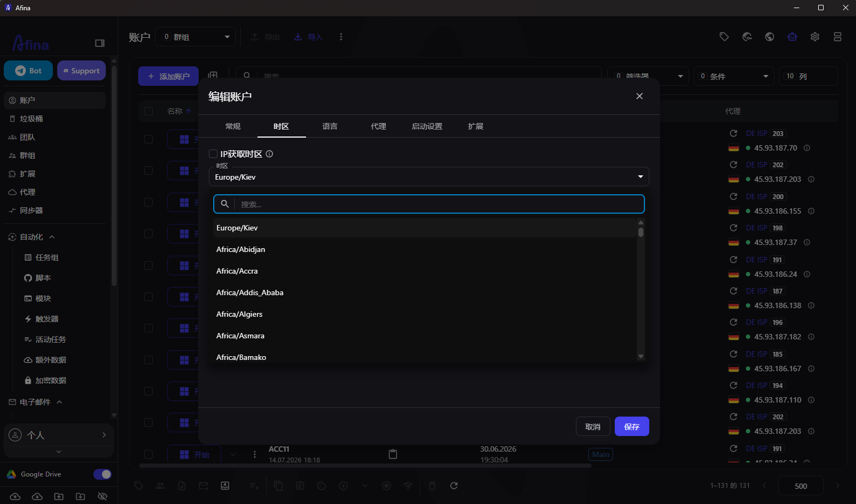The image size is (856, 504).
Task: Go to 垃圾桶 in the sidebar
Action: (x=55, y=119)
